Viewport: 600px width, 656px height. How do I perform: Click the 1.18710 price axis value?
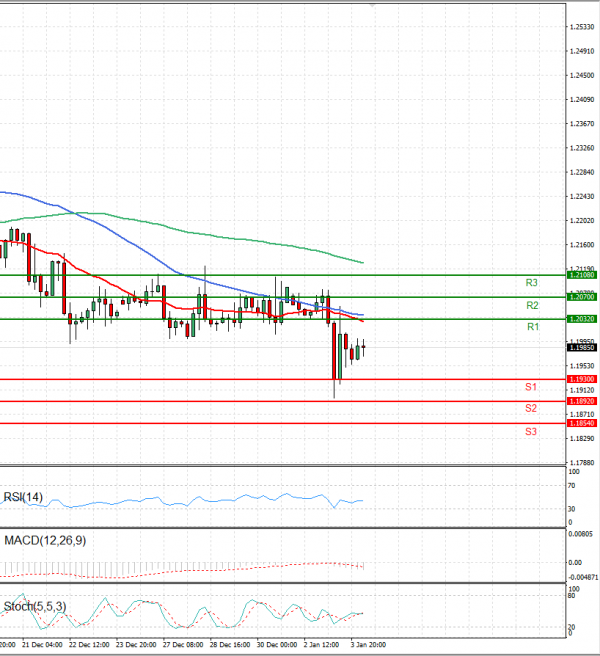(582, 415)
